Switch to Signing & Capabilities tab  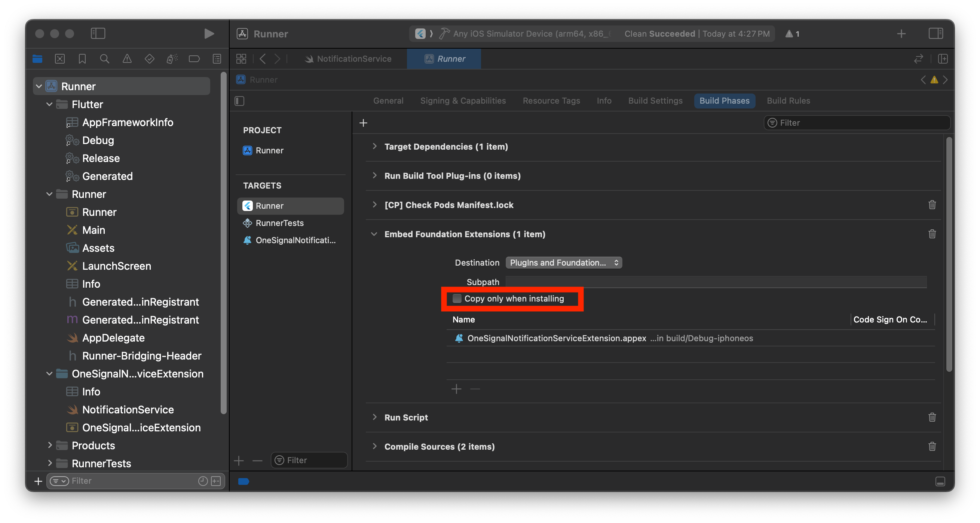pyautogui.click(x=463, y=101)
